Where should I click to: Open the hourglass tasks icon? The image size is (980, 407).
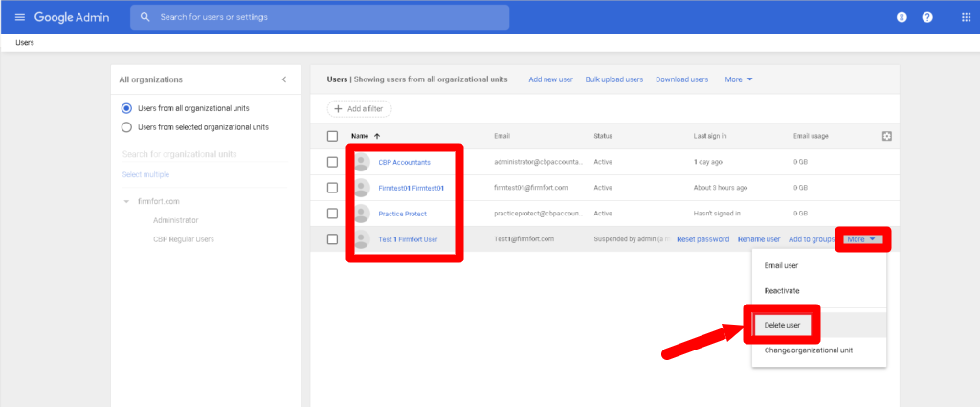tap(902, 17)
